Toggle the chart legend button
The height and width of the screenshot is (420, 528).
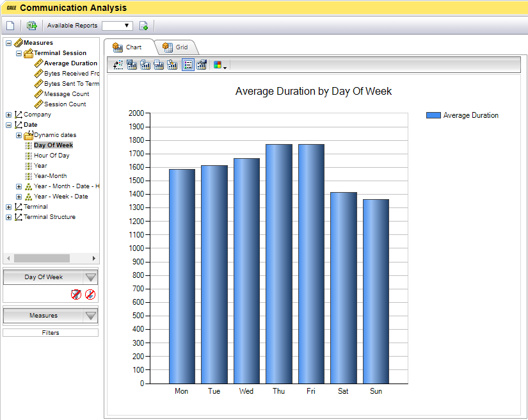point(188,65)
